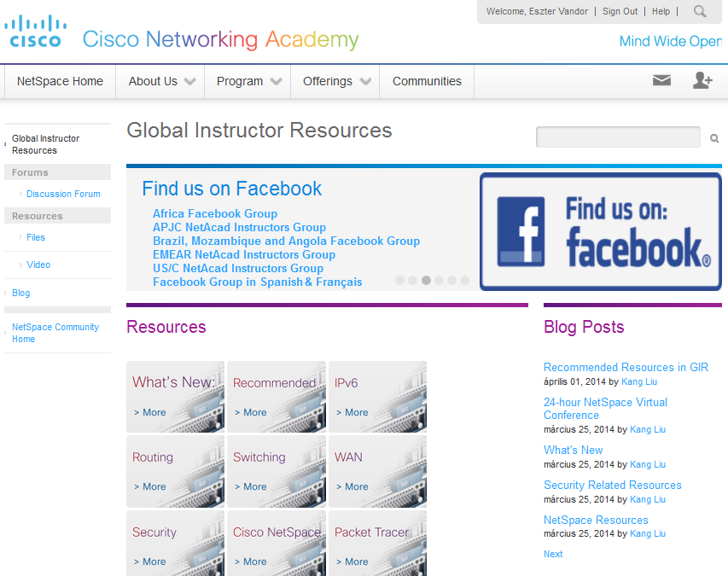
Task: Select the sixth carousel dot
Action: 465,281
